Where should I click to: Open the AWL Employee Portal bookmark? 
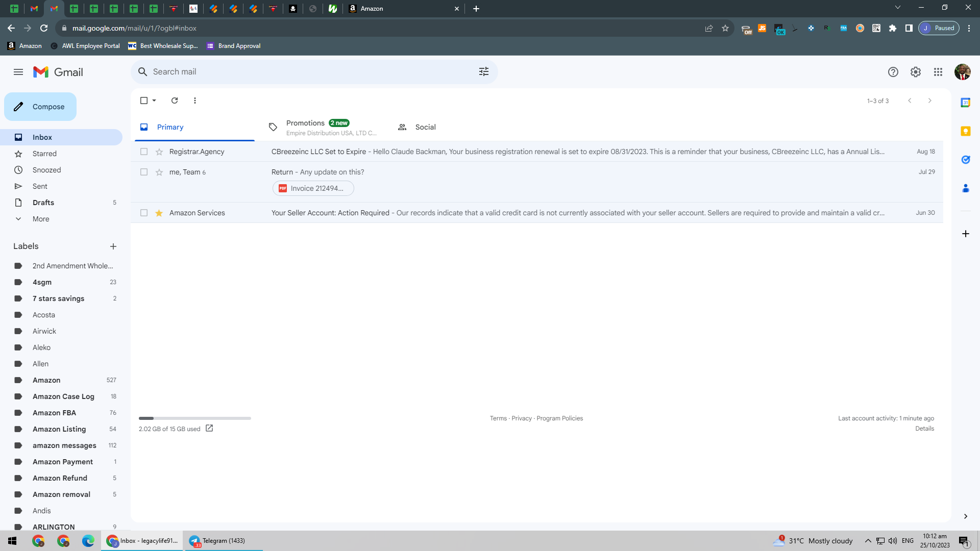[85, 46]
